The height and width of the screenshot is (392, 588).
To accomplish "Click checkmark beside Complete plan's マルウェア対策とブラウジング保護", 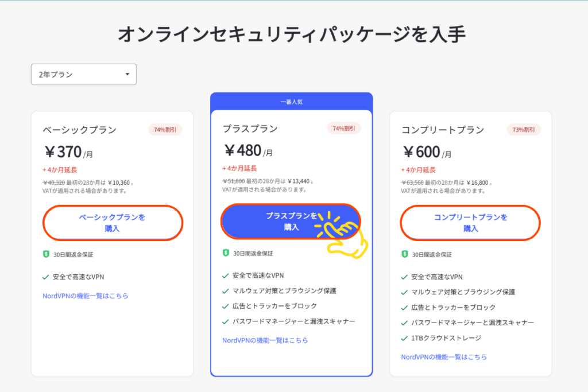I will point(405,292).
